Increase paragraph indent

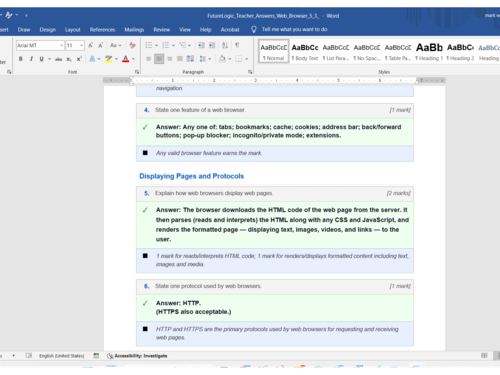click(212, 45)
